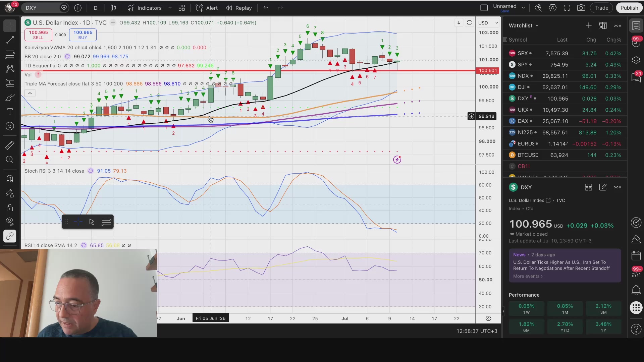Edit DXY note with pencil icon
This screenshot has height=362, width=644.
point(603,187)
